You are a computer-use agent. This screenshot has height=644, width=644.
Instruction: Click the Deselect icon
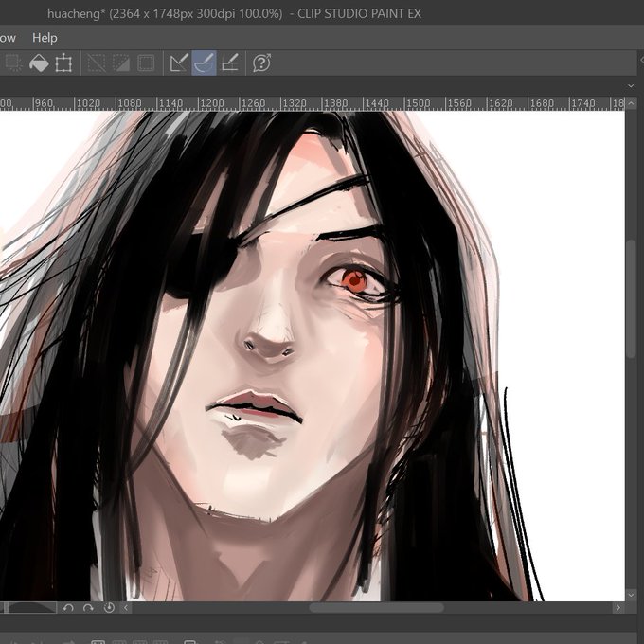coord(97,63)
